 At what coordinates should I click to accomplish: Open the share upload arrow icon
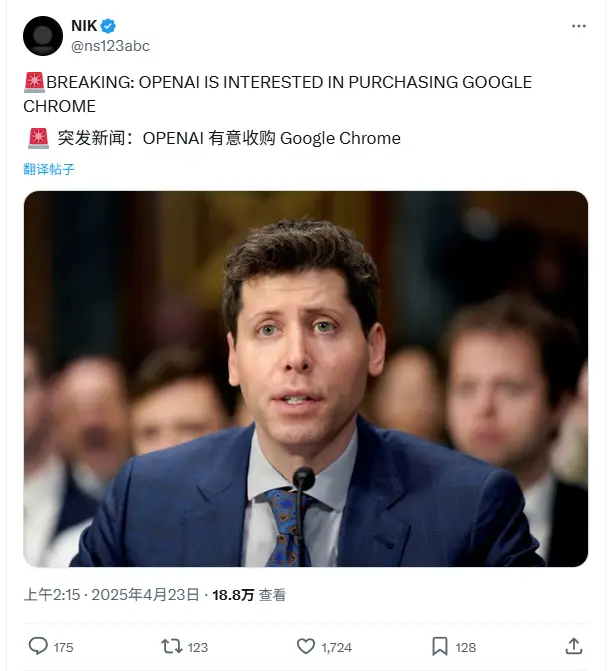coord(573,646)
